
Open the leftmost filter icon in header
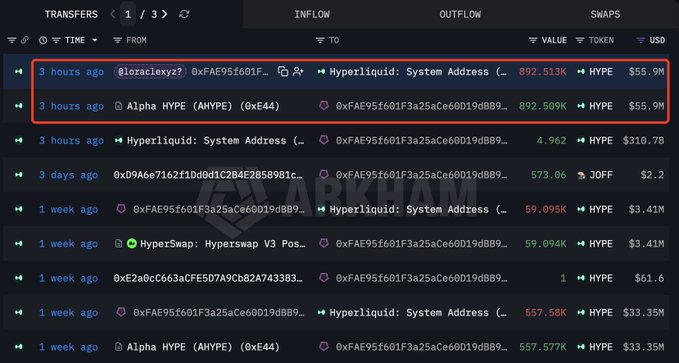12,40
